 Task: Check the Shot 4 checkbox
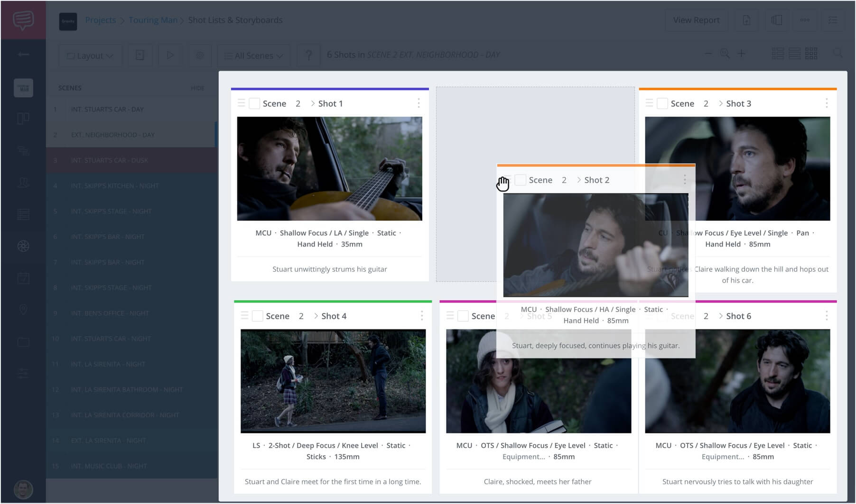[258, 316]
